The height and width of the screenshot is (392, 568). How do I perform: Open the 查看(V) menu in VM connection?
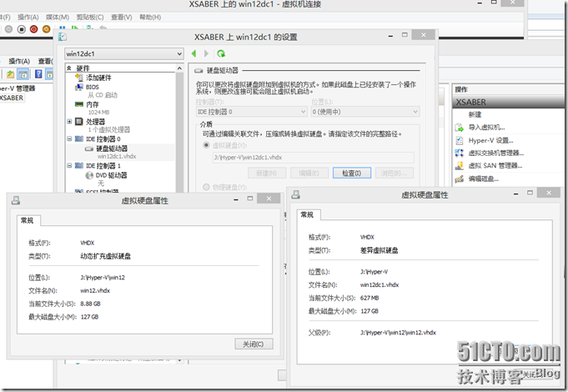pos(121,17)
